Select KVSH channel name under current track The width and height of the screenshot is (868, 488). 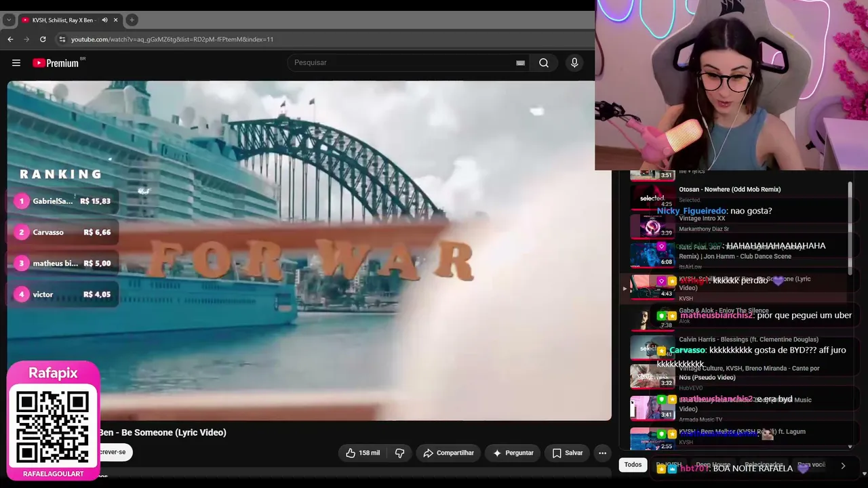click(686, 299)
